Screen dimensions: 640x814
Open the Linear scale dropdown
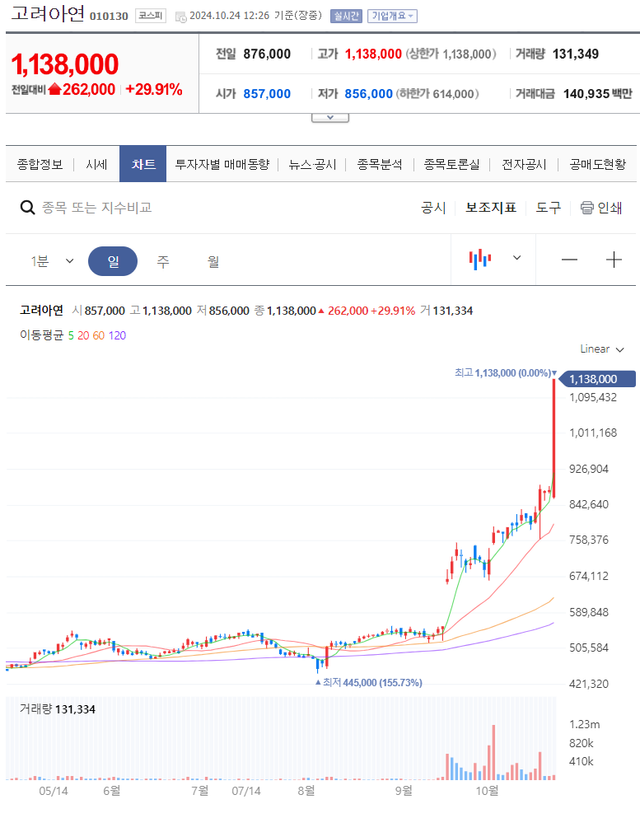602,349
